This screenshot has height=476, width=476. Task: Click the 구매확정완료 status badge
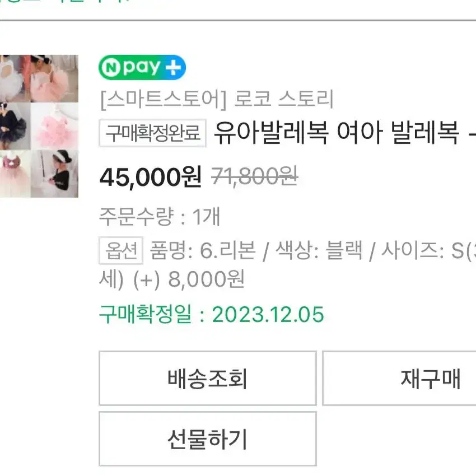(x=153, y=133)
